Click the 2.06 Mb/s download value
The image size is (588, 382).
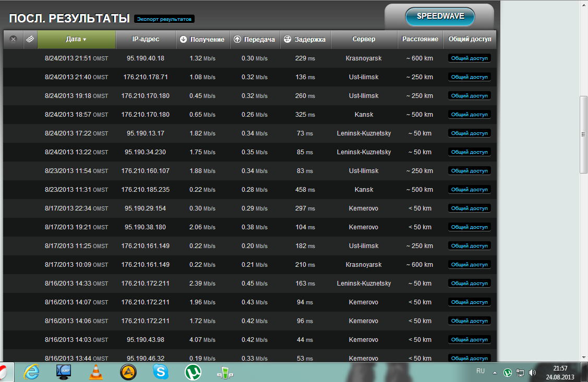point(202,227)
